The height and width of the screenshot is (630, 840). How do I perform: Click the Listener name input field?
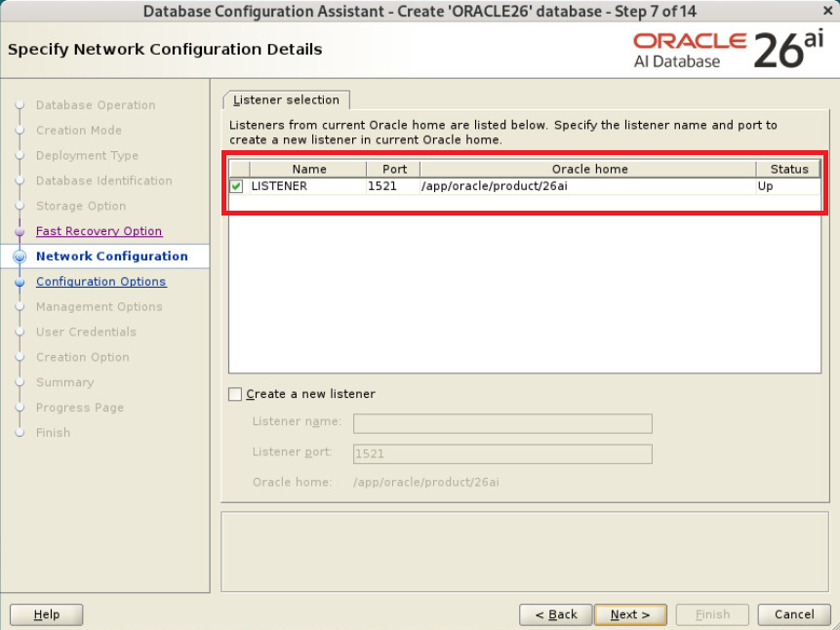pyautogui.click(x=502, y=423)
